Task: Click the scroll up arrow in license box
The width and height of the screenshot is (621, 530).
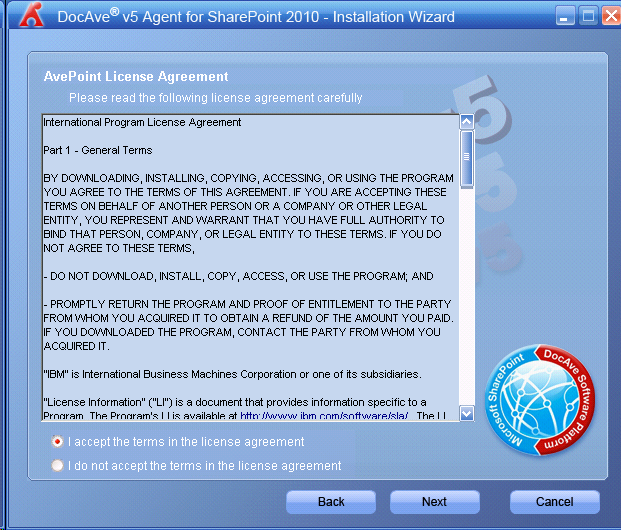Action: pyautogui.click(x=466, y=122)
